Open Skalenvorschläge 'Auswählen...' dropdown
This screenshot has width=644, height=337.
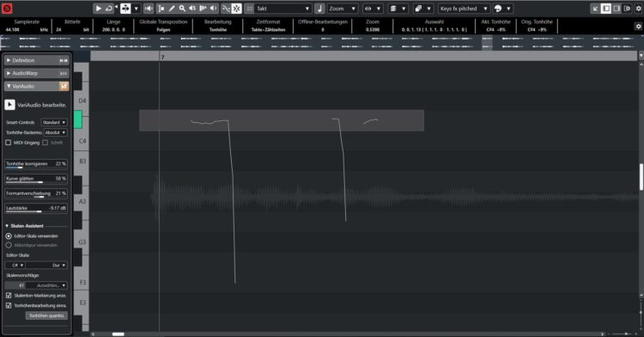click(x=46, y=285)
